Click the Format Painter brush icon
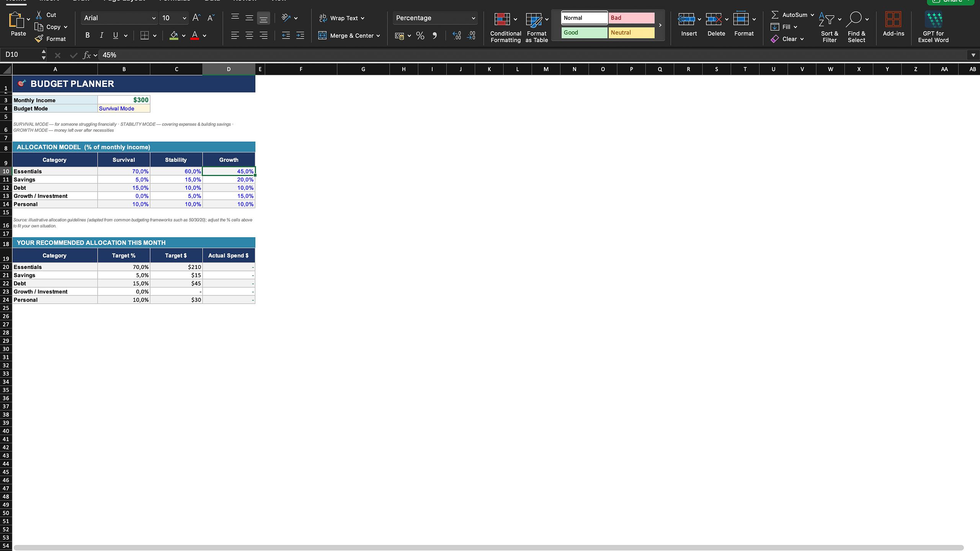The width and height of the screenshot is (980, 551). [x=39, y=39]
